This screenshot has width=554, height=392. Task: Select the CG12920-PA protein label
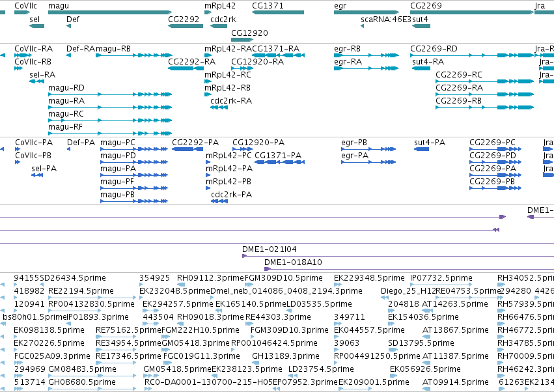258,143
